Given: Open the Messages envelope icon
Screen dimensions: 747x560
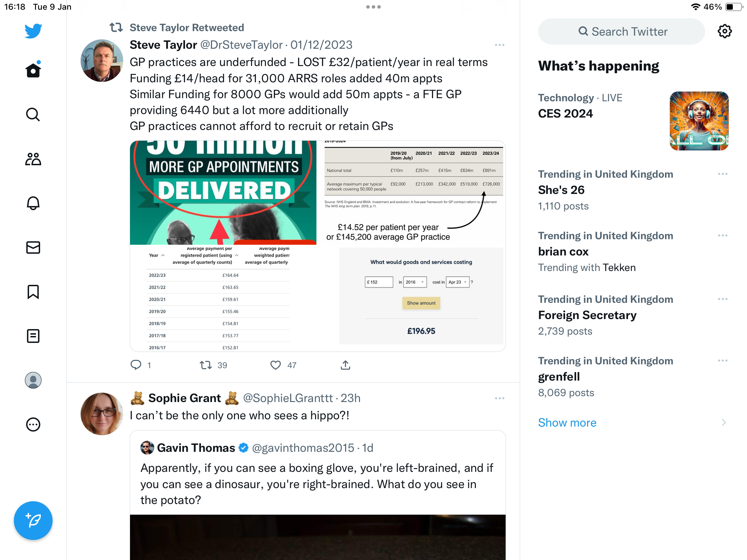Looking at the screenshot, I should click(33, 248).
